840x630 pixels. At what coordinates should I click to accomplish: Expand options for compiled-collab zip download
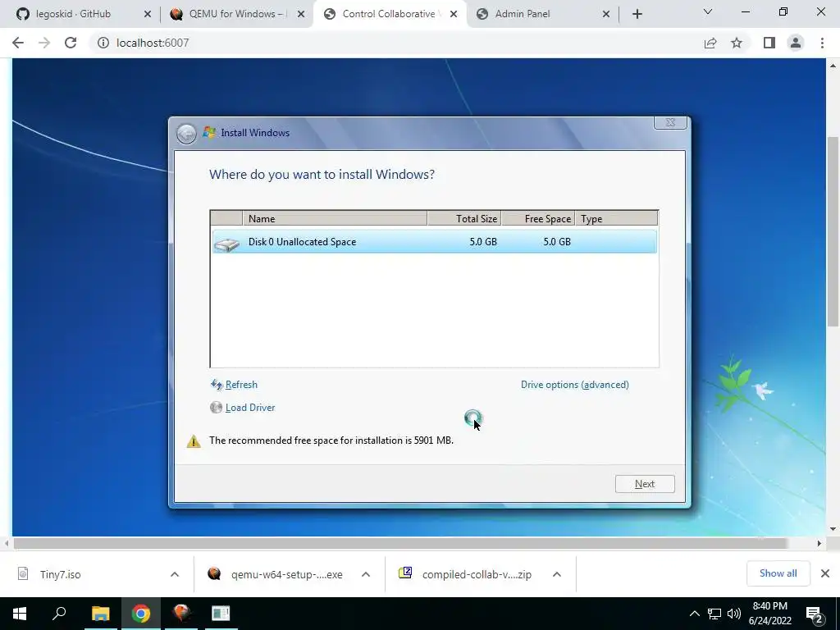point(557,574)
